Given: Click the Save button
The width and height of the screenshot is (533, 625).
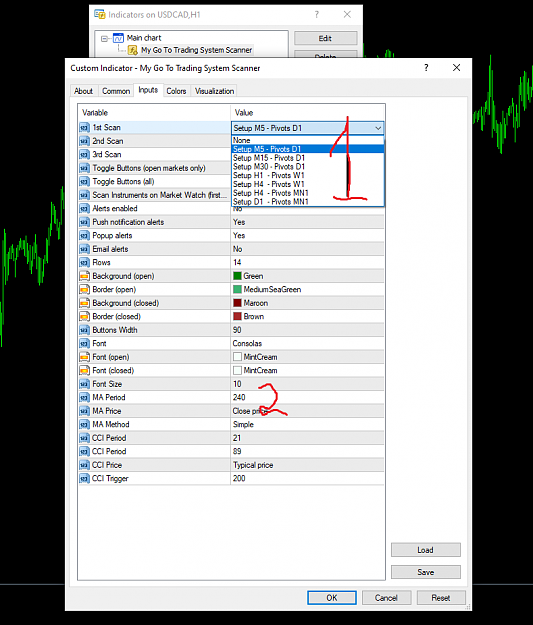Looking at the screenshot, I should click(425, 572).
